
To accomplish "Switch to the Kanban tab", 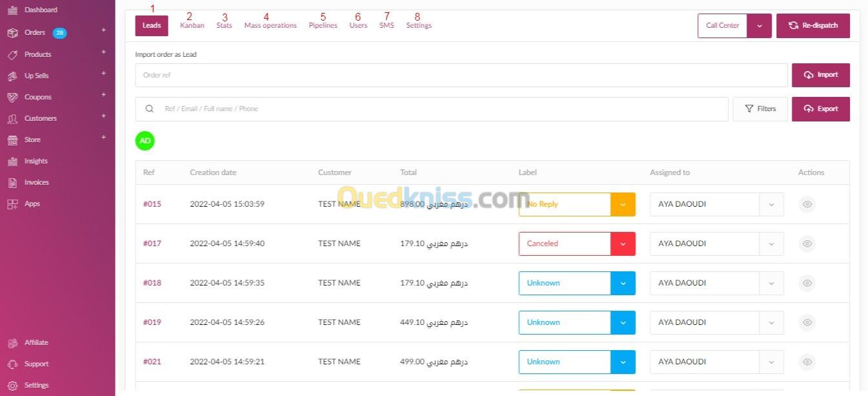I will pyautogui.click(x=192, y=26).
